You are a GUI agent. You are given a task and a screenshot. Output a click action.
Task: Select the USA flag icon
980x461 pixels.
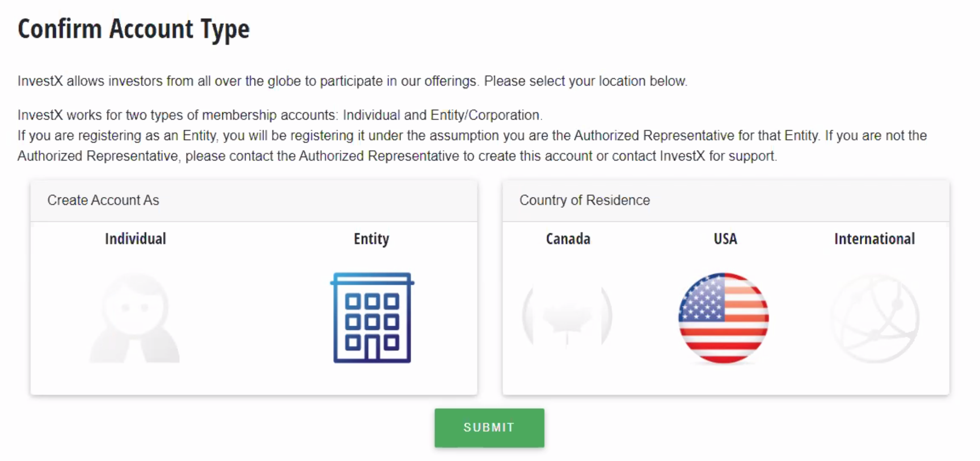[724, 318]
